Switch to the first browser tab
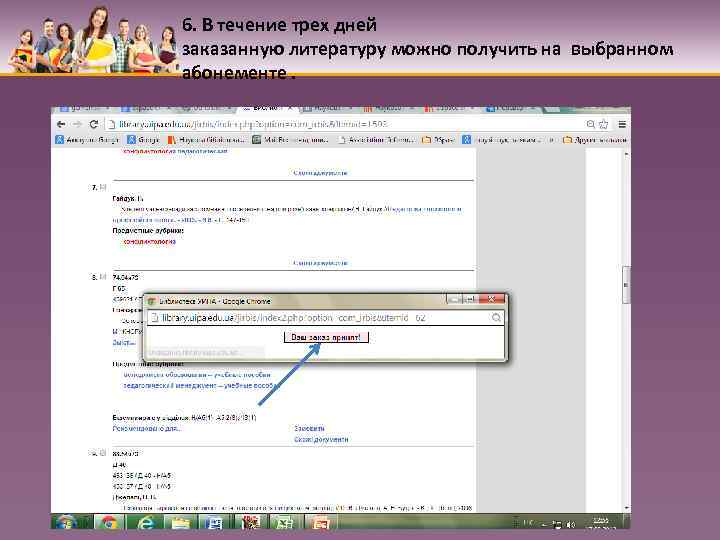 point(84,109)
